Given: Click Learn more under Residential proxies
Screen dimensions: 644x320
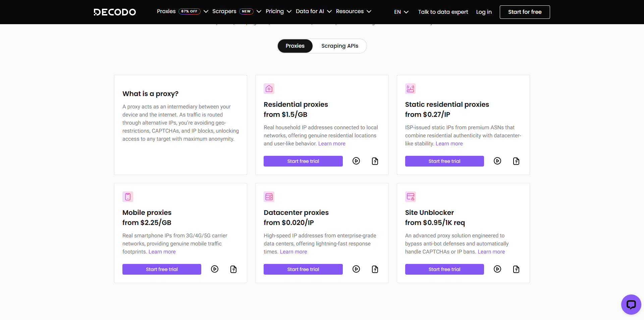Looking at the screenshot, I should 331,143.
